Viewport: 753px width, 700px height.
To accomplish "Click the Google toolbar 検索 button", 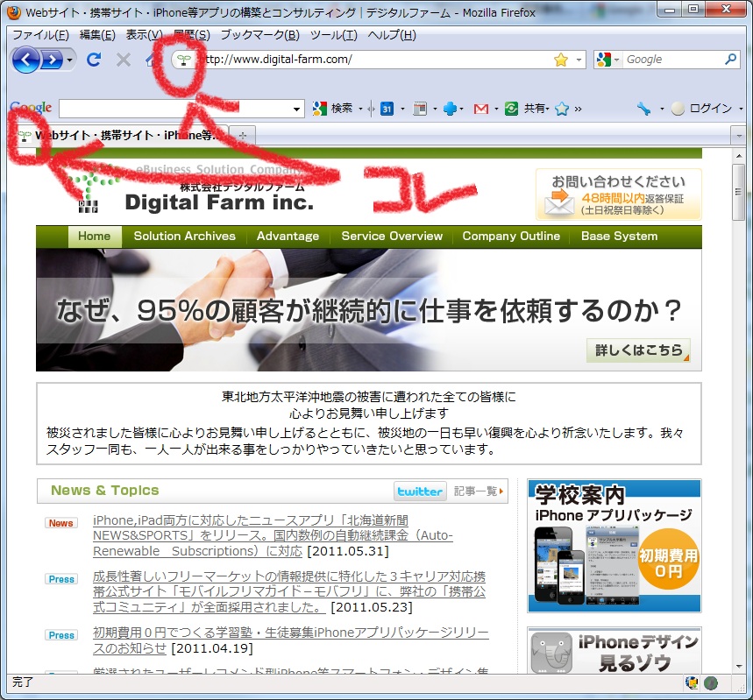I will click(332, 109).
